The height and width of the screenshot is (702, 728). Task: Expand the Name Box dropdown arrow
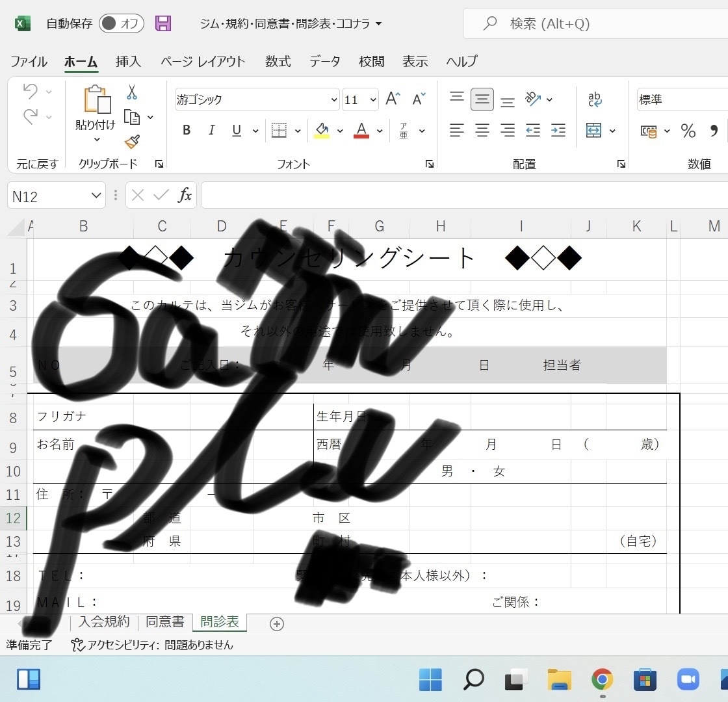(96, 196)
